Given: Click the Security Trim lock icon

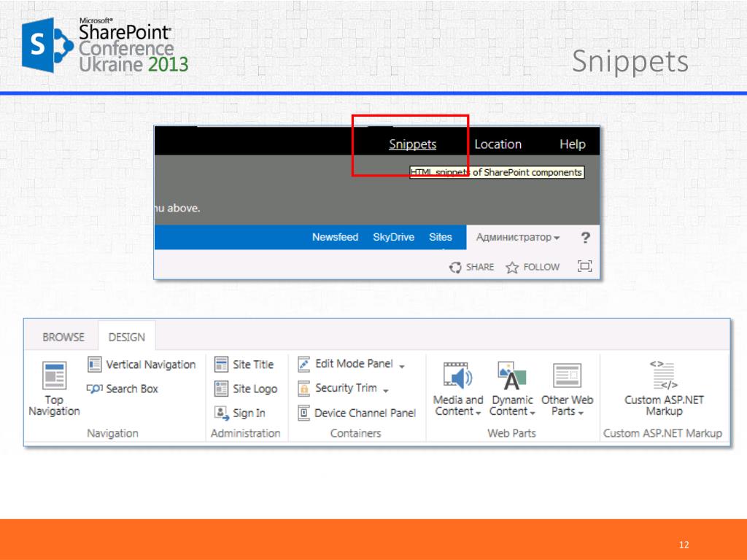Looking at the screenshot, I should tap(304, 389).
